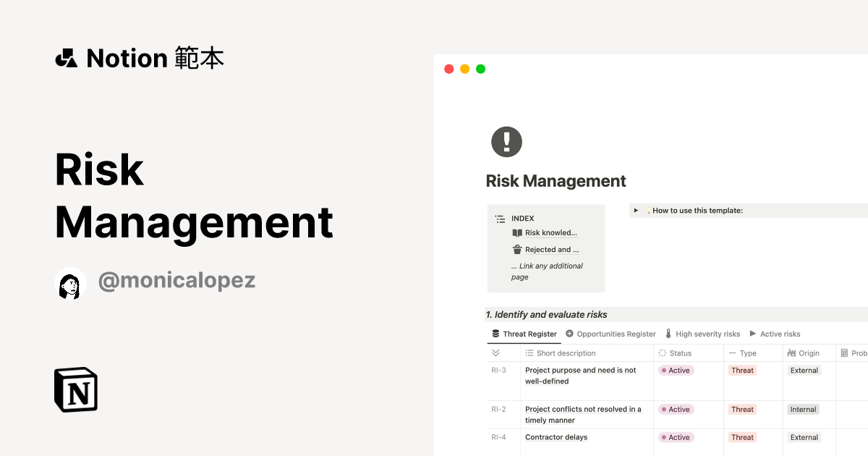Click the Threat type tag on RI-4
868x456 pixels.
[742, 437]
